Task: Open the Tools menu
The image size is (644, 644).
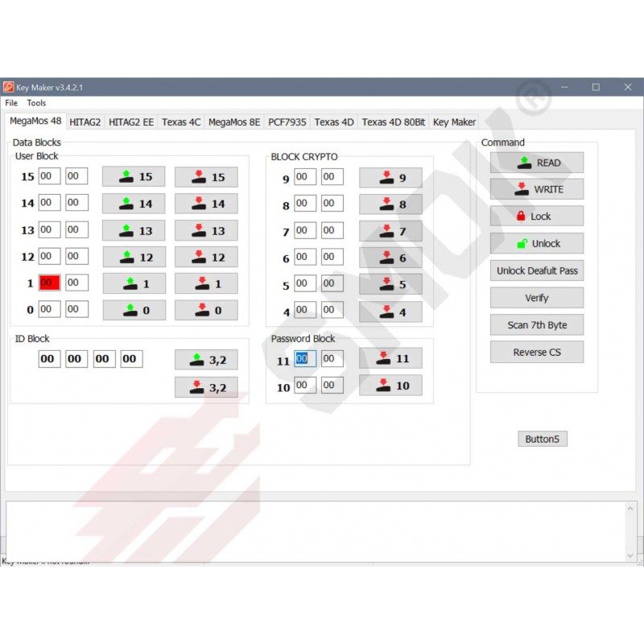Action: click(x=36, y=103)
